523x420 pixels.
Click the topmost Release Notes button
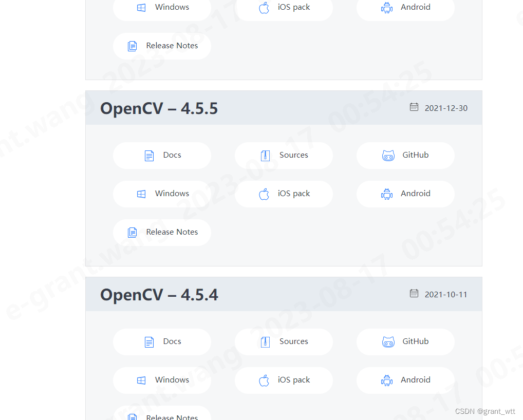162,46
